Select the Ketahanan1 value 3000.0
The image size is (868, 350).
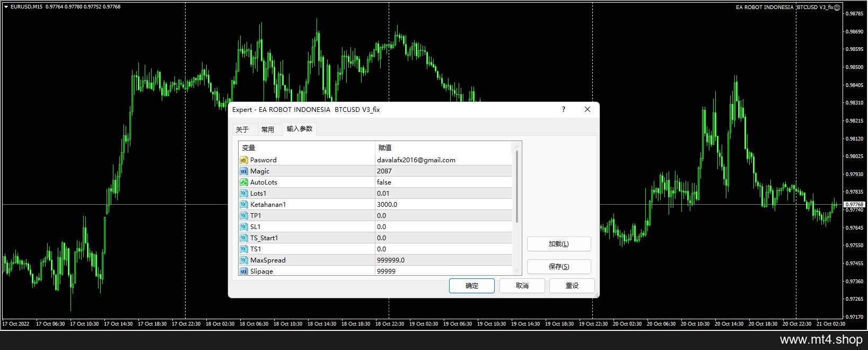387,205
